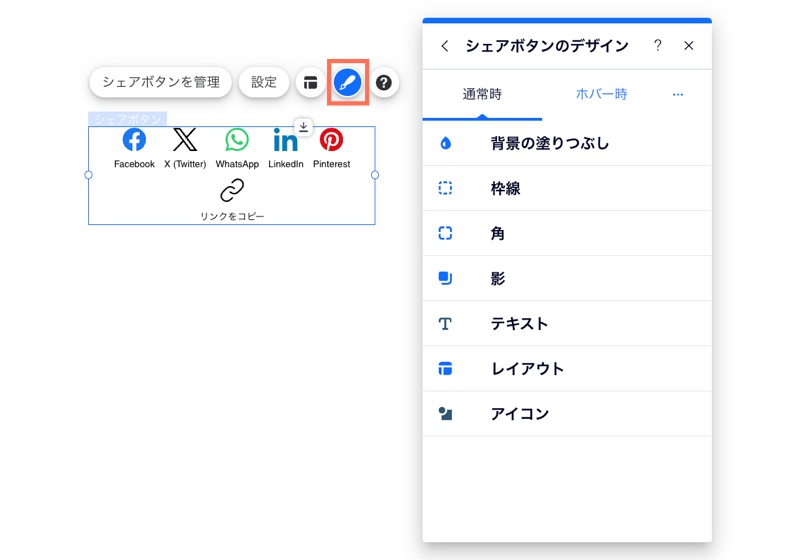Click the Pinterest text label

click(332, 164)
